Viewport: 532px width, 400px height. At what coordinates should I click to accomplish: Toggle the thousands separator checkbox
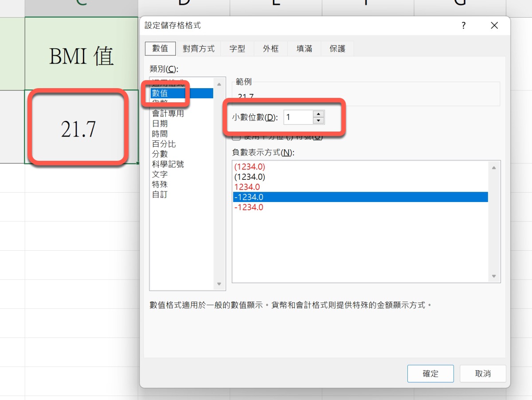click(x=236, y=136)
